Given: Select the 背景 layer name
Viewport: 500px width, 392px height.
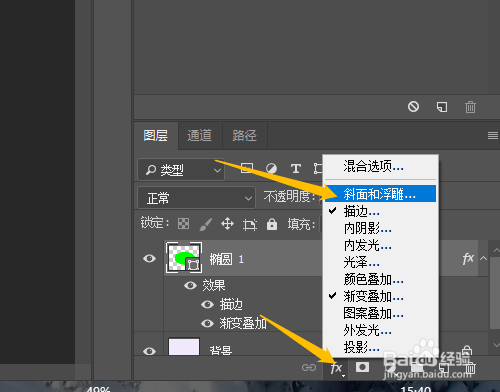Looking at the screenshot, I should 221,350.
